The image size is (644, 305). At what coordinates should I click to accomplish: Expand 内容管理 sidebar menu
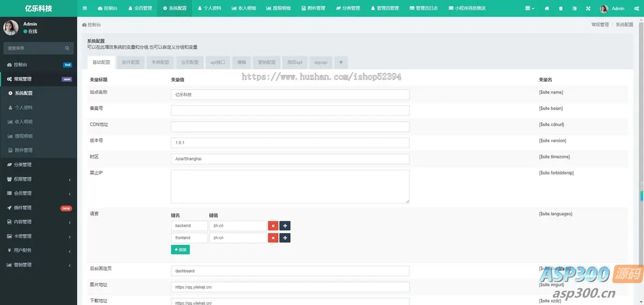click(x=38, y=222)
